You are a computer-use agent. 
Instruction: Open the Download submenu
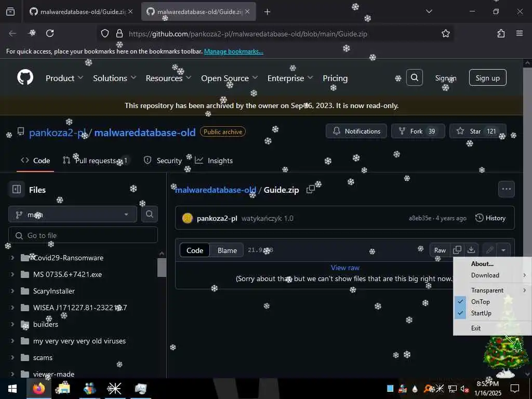tap(493, 275)
